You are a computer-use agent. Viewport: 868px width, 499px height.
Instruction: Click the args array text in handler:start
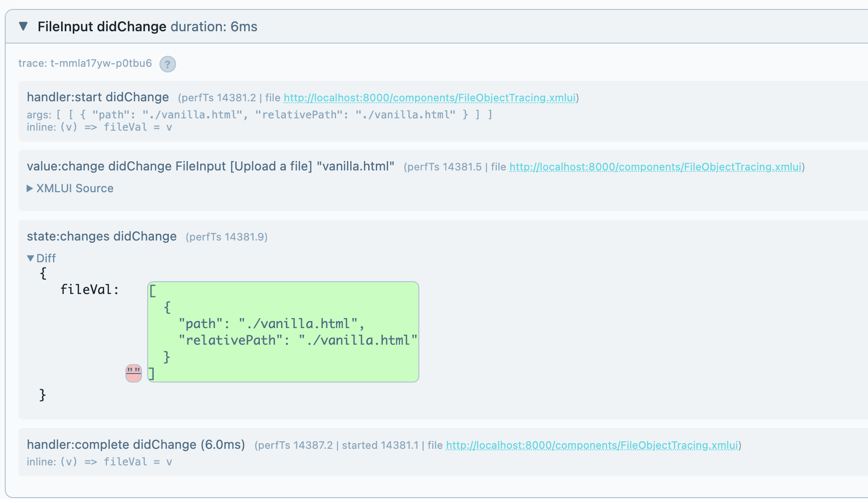point(259,114)
